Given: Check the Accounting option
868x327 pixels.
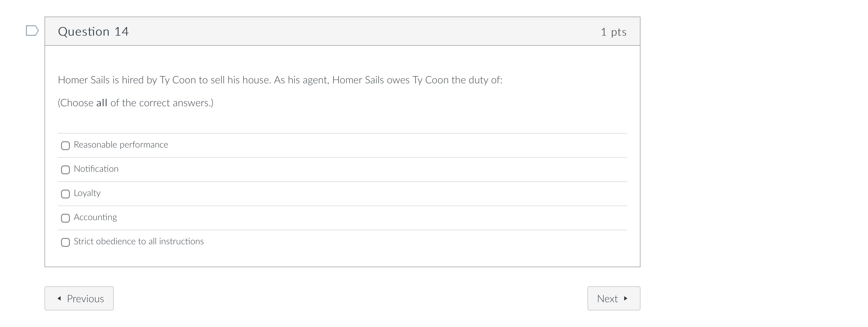Looking at the screenshot, I should point(66,218).
